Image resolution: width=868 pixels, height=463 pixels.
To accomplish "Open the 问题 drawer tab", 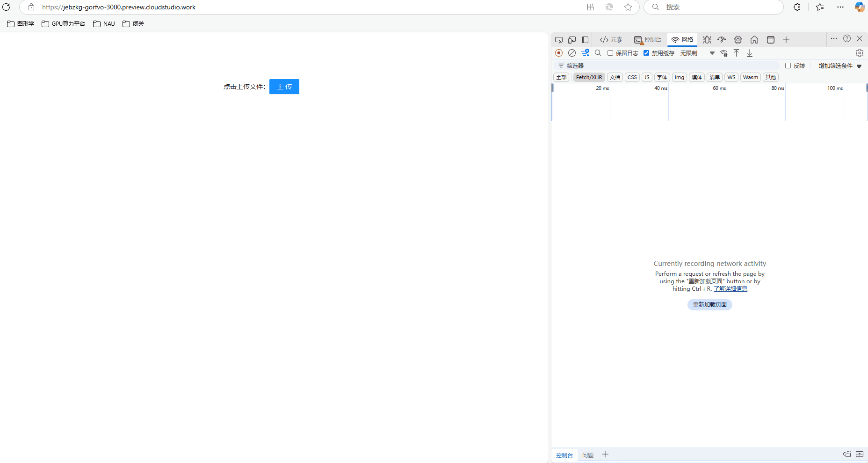I will click(x=588, y=455).
